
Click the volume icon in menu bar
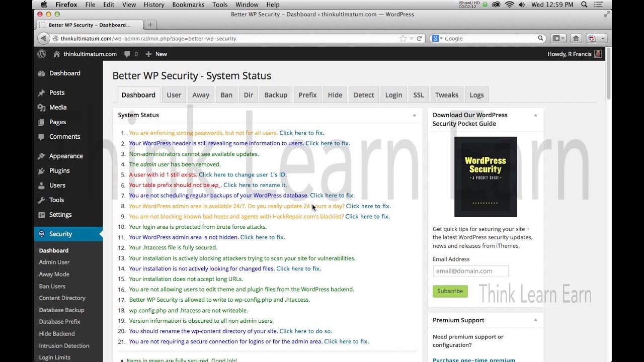click(x=521, y=5)
